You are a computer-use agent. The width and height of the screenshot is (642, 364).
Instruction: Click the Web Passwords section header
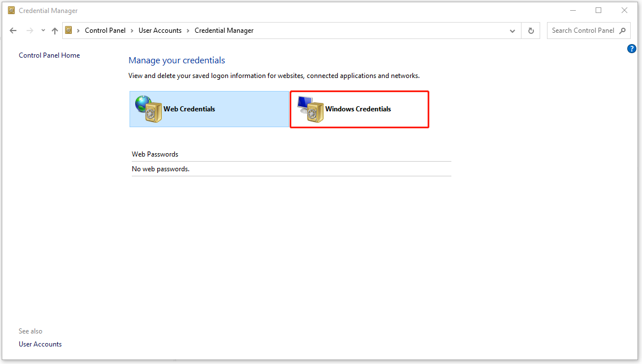[154, 154]
